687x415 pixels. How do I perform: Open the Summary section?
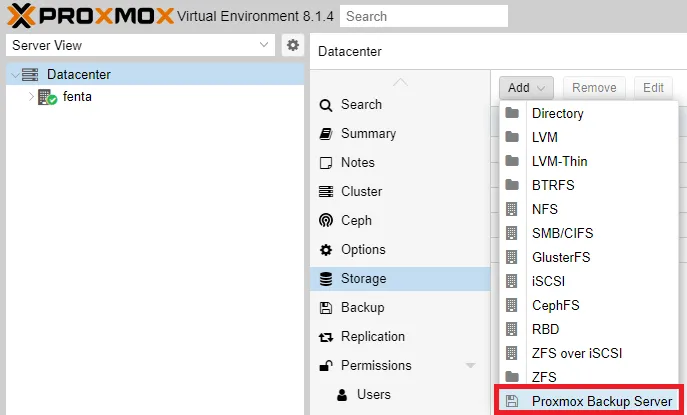(x=400, y=134)
